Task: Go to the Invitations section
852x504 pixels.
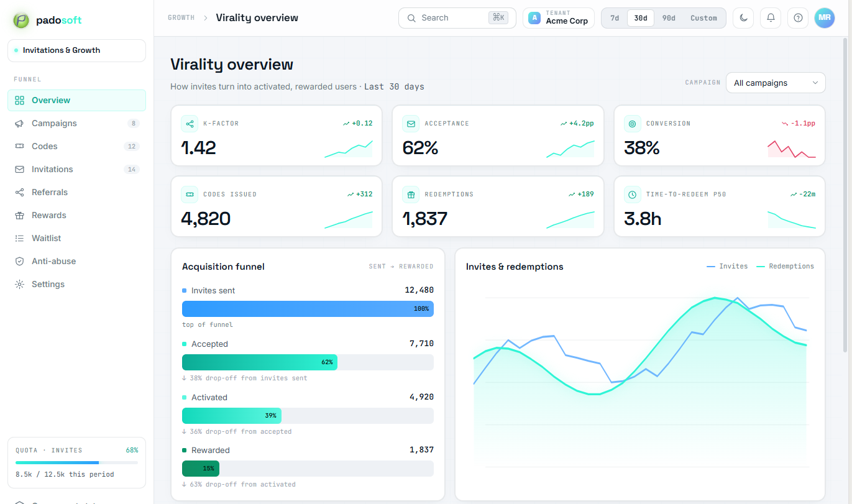Action: pyautogui.click(x=76, y=169)
